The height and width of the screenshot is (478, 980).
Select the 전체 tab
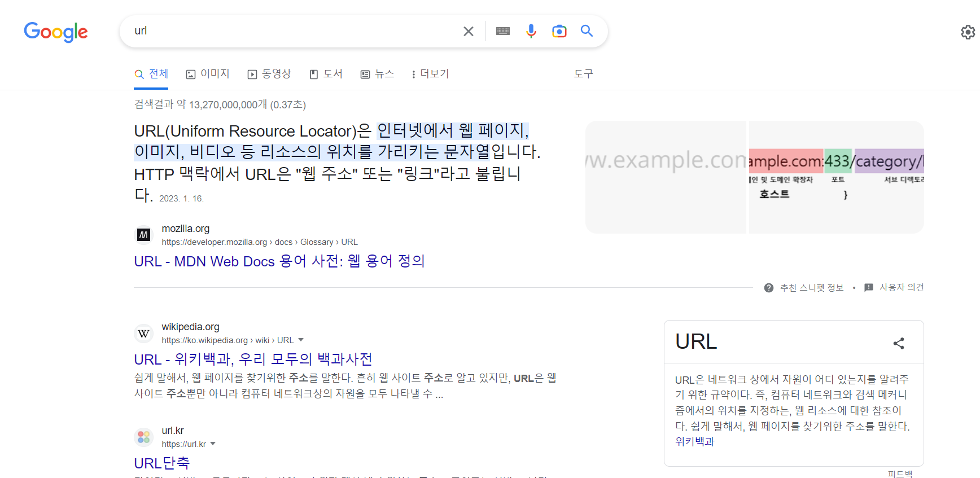[x=151, y=74]
